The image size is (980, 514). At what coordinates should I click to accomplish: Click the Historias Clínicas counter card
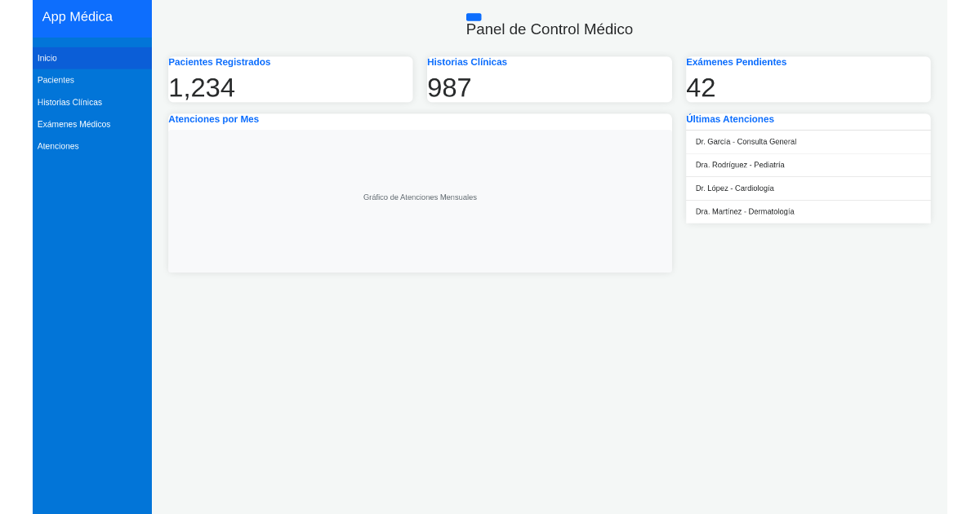coord(549,79)
